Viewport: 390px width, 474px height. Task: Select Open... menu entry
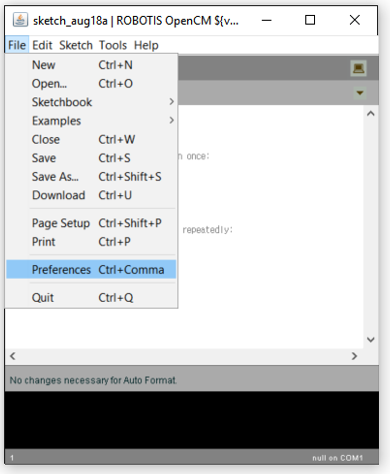click(x=91, y=83)
